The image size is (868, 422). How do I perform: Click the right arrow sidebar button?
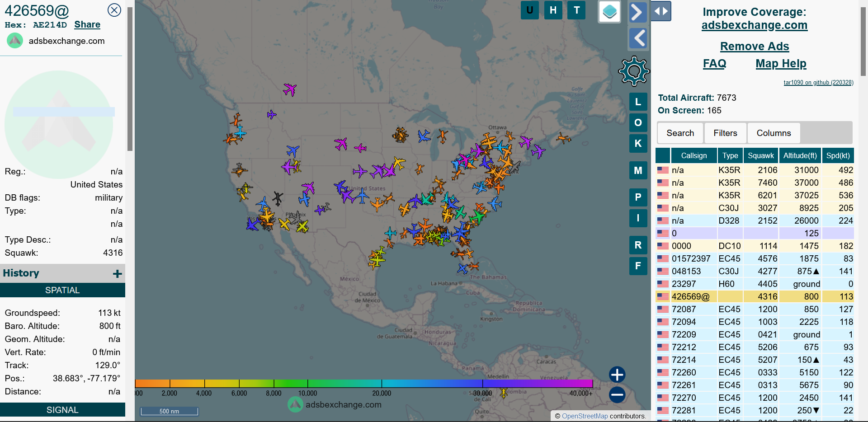click(637, 12)
